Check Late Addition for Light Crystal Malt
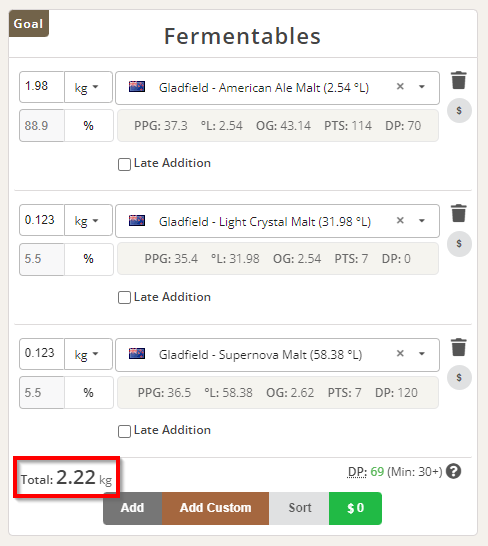The image size is (488, 546). pos(124,298)
